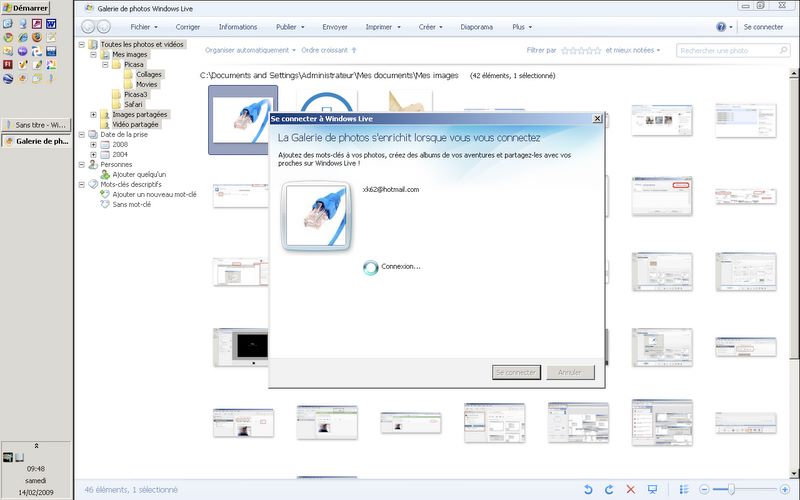Open the Envoyer menu item
Screen dimensions: 800x500
click(335, 27)
